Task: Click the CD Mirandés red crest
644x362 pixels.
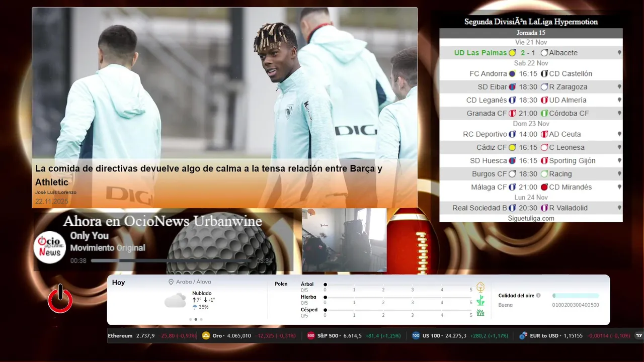Action: pyautogui.click(x=544, y=187)
